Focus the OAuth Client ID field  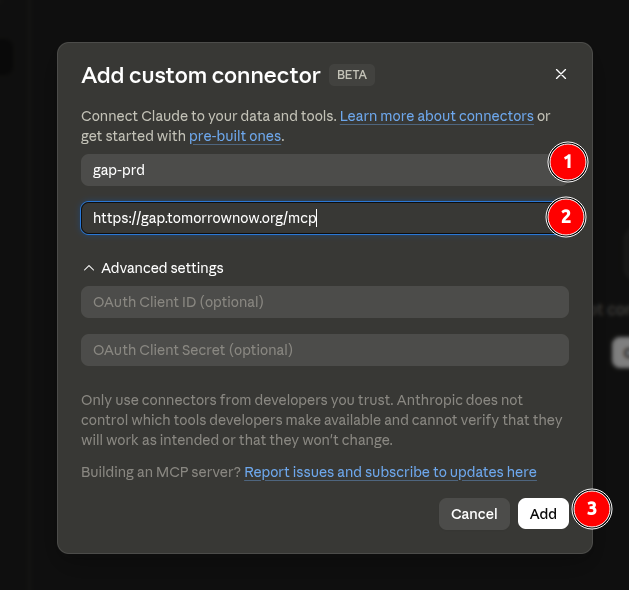coord(325,302)
